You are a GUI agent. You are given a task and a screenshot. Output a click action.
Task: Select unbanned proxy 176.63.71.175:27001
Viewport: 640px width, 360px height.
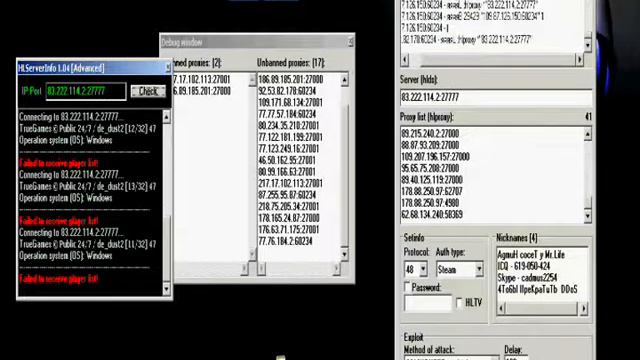[x=289, y=229]
